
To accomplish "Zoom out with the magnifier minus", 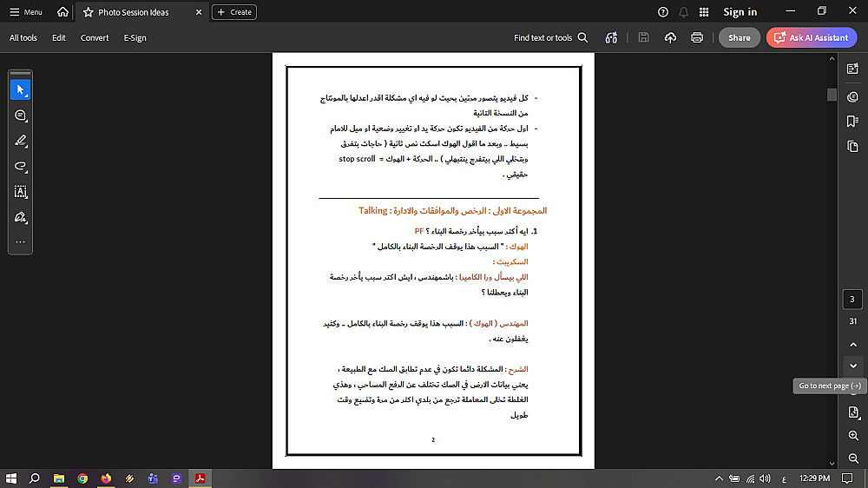I will pos(853,458).
